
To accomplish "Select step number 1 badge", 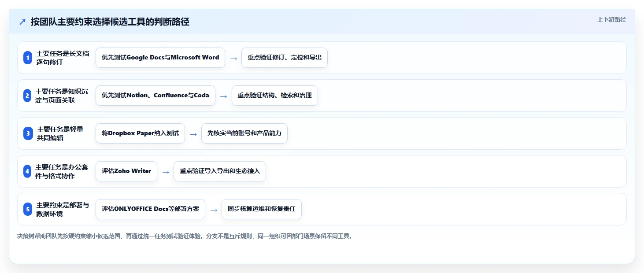I will (28, 58).
